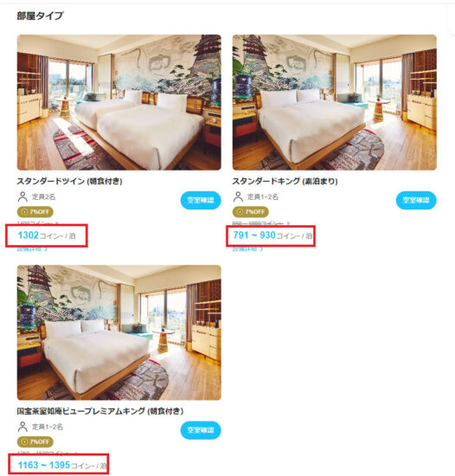Viewport: 455px width, 476px height.
Task: Check availability for Premium King room
Action: (201, 430)
